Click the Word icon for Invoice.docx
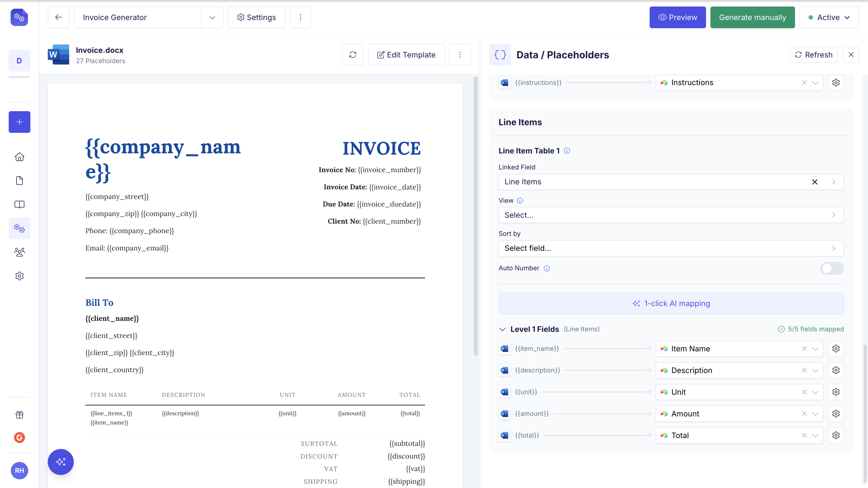The height and width of the screenshot is (488, 868). [x=58, y=54]
